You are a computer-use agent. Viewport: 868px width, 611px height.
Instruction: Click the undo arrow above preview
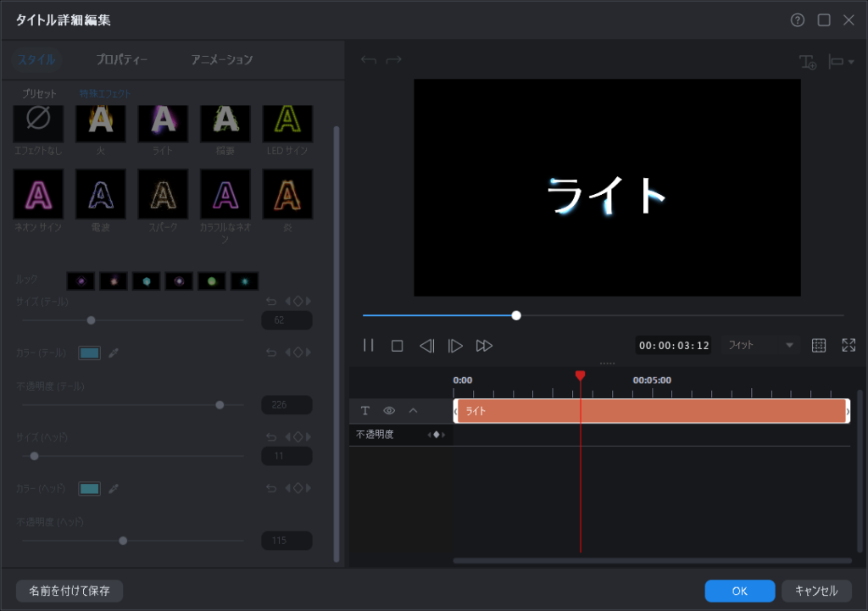(x=368, y=60)
